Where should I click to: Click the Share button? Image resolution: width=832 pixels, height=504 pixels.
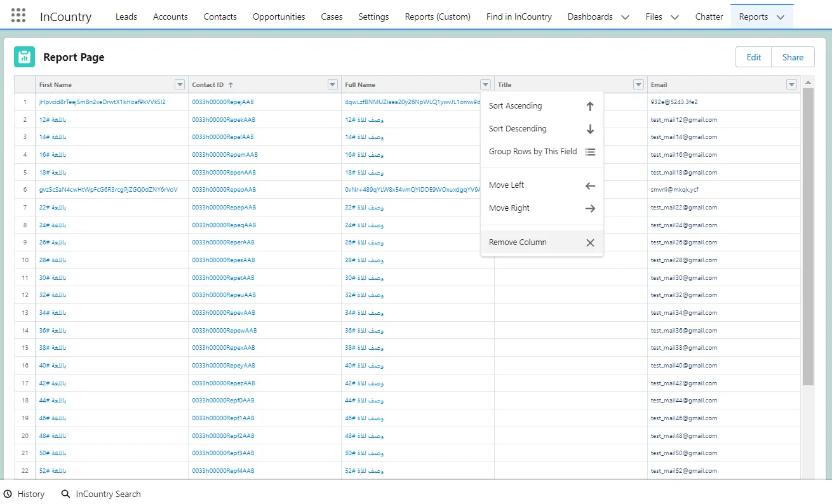click(x=793, y=57)
